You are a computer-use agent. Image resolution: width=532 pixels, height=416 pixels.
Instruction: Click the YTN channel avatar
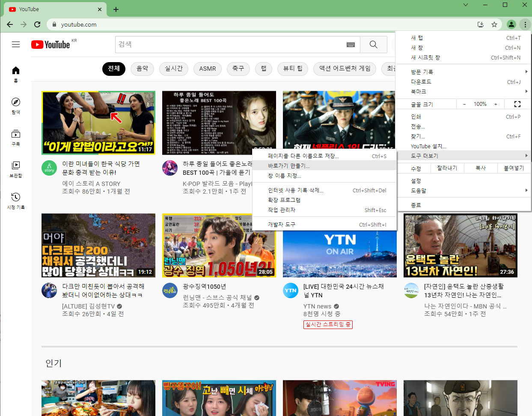(291, 290)
